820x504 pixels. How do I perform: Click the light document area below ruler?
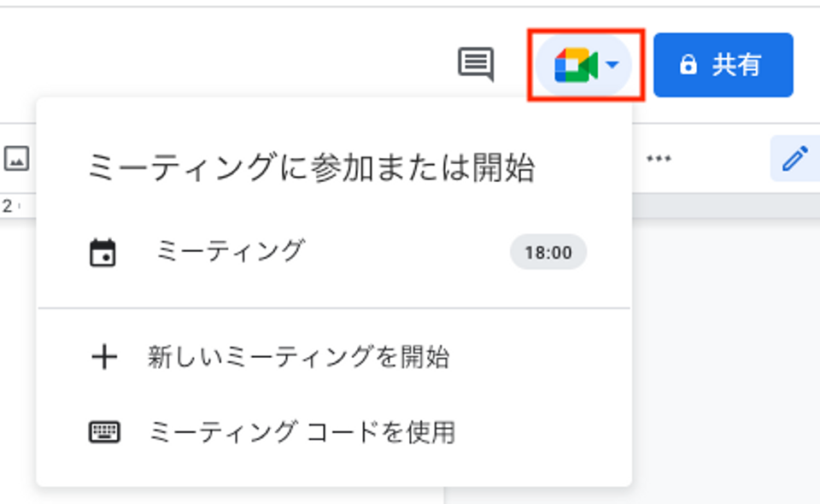pyautogui.click(x=726, y=360)
